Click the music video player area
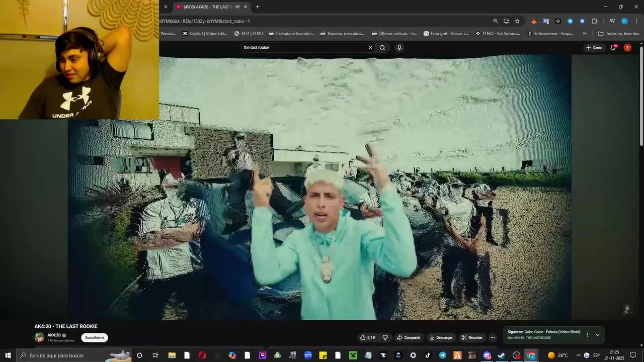The width and height of the screenshot is (644, 362). 319,187
